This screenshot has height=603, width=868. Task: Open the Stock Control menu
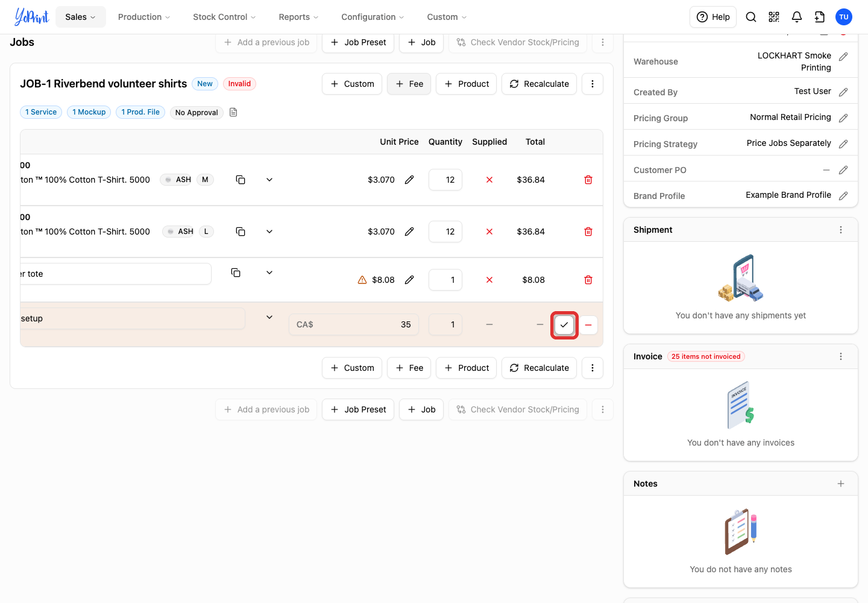pyautogui.click(x=224, y=17)
